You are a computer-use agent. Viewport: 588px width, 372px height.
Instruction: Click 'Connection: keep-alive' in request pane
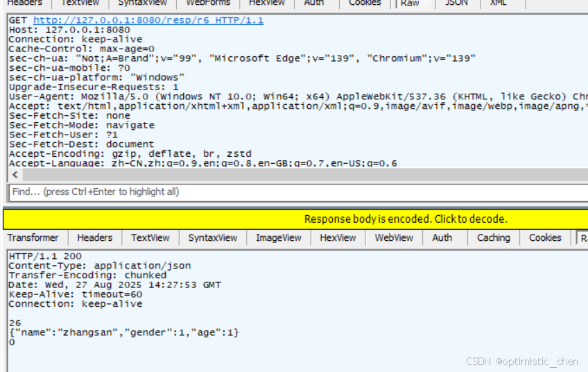click(x=76, y=40)
